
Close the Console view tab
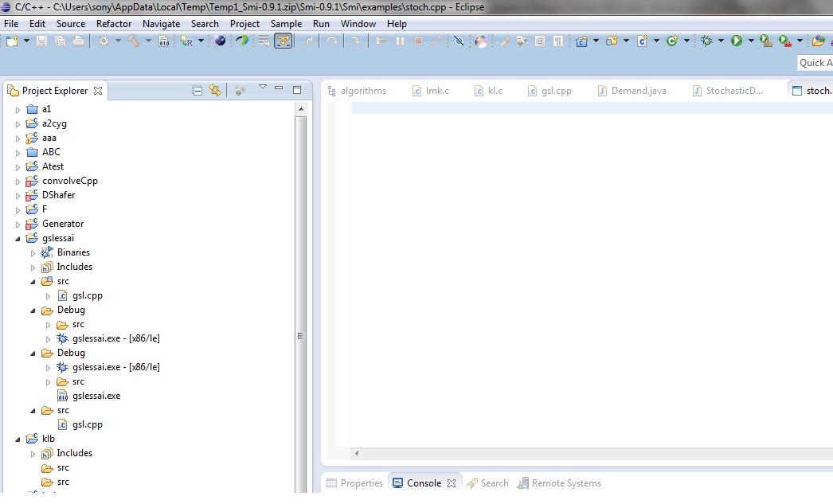tap(451, 483)
